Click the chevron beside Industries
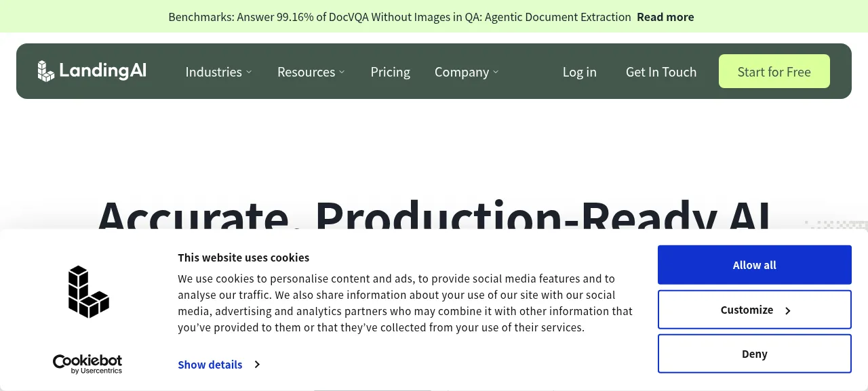This screenshot has height=391, width=868. coord(249,72)
